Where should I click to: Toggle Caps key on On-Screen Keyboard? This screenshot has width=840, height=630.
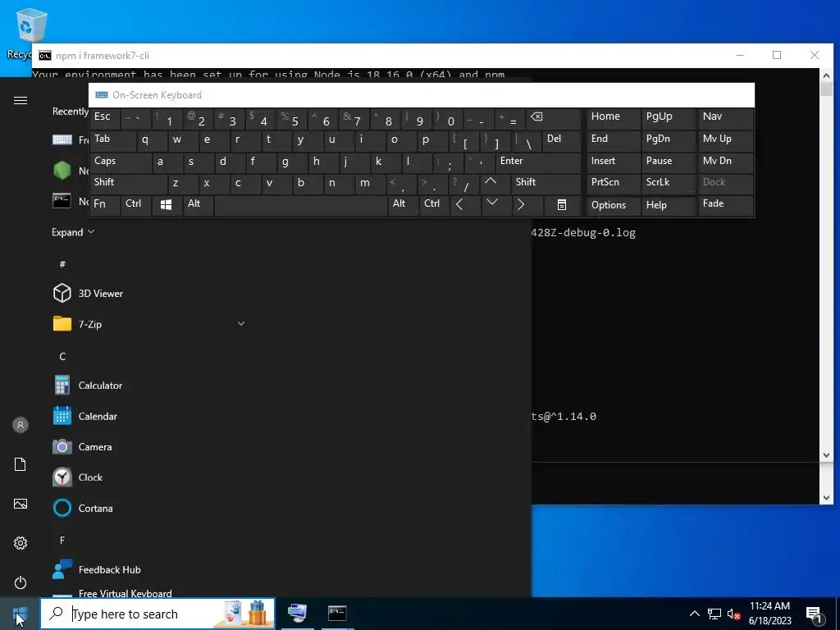point(121,162)
